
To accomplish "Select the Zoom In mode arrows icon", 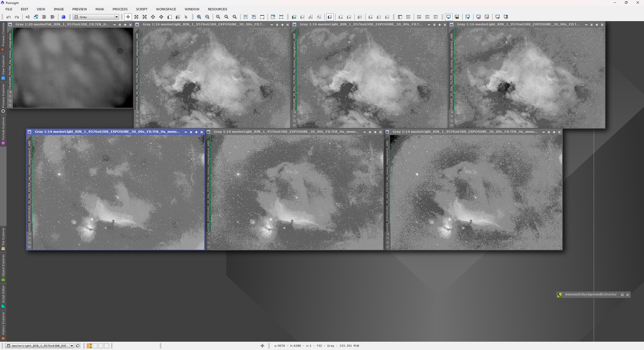I will [136, 17].
